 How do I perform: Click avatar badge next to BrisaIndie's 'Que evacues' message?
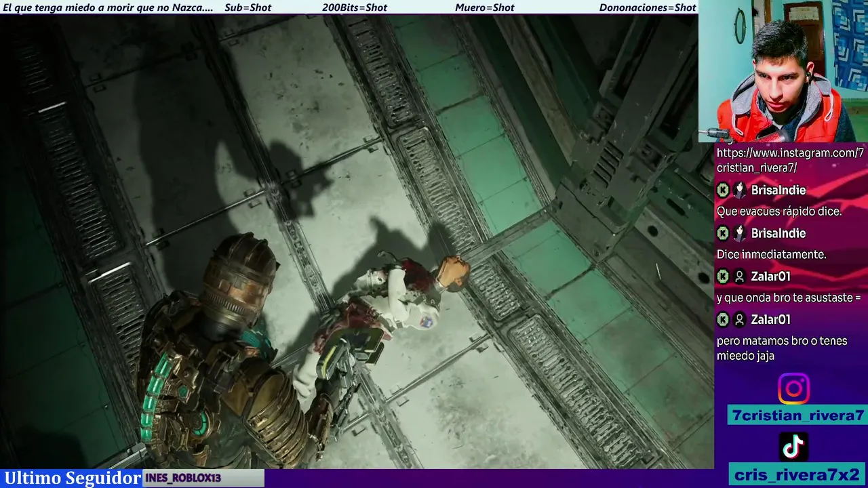740,190
